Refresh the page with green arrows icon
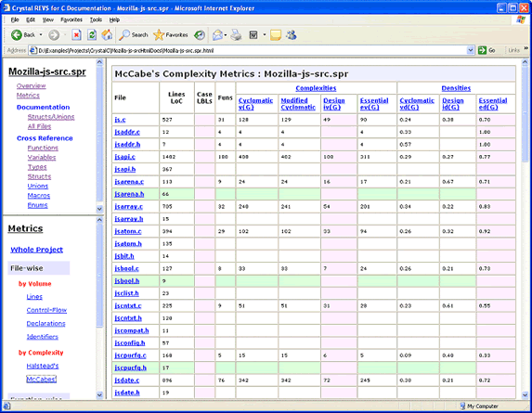The image size is (532, 413). (x=92, y=34)
